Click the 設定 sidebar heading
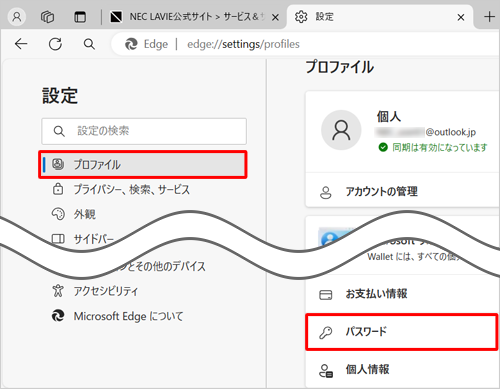This screenshot has width=500, height=389. (60, 96)
